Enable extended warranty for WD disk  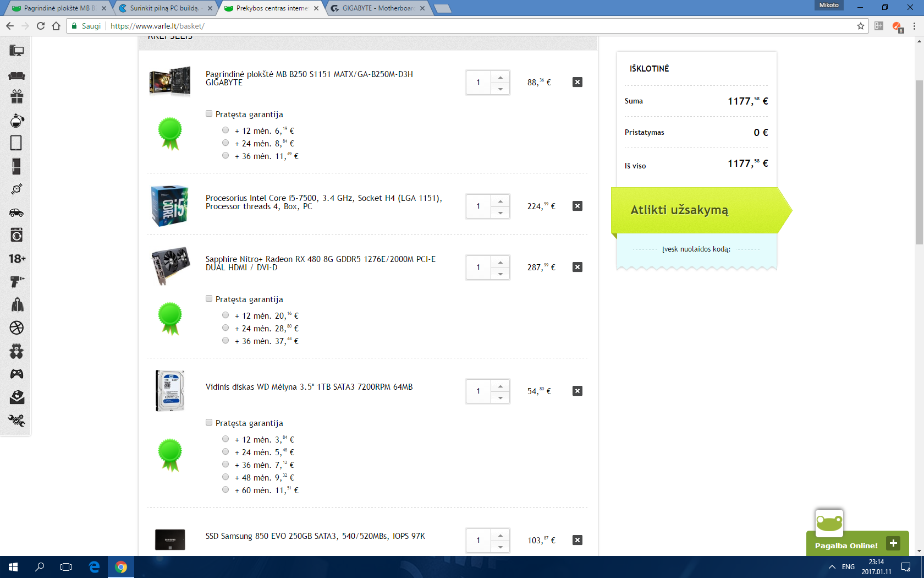point(209,423)
